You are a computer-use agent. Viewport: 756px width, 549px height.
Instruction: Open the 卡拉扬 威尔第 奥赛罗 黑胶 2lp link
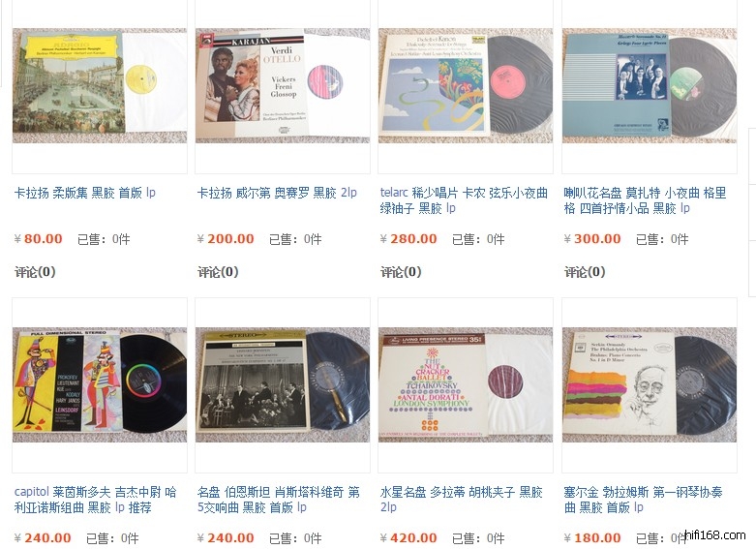click(277, 193)
